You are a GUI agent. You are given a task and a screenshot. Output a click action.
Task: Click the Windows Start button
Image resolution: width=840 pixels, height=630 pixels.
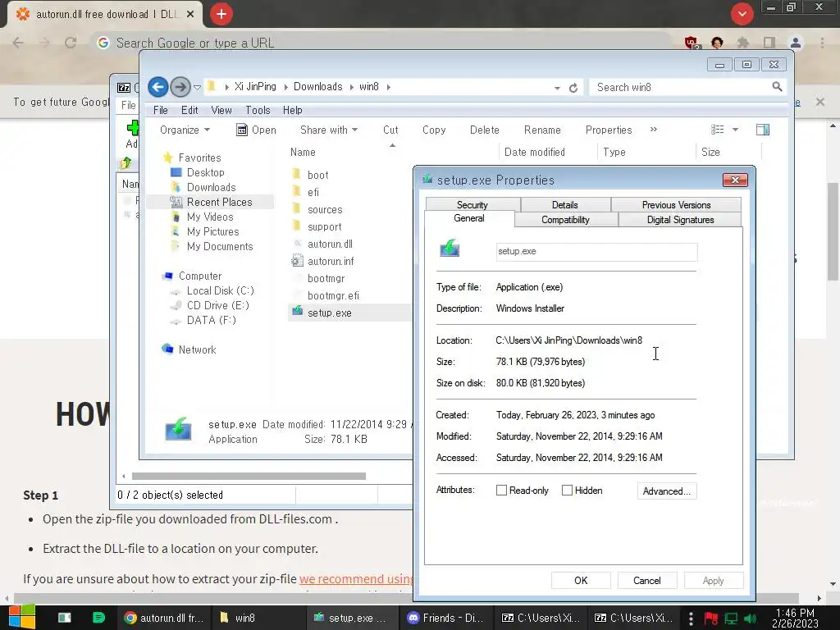pos(22,617)
